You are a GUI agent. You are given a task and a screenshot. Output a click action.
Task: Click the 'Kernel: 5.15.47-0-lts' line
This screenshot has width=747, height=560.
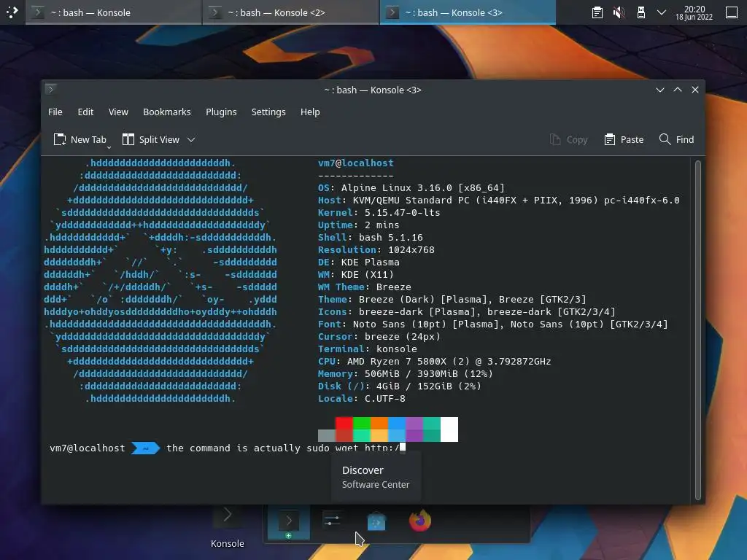(379, 212)
